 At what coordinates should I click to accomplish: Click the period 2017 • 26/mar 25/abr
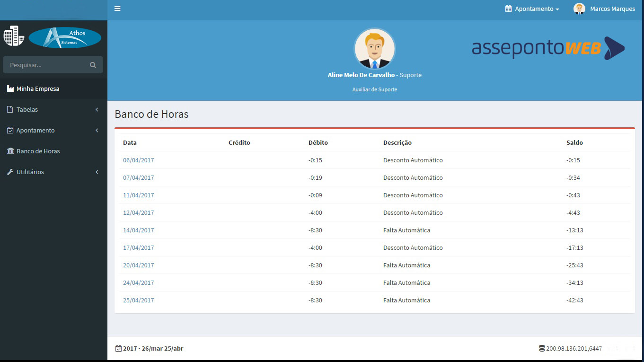coord(153,348)
